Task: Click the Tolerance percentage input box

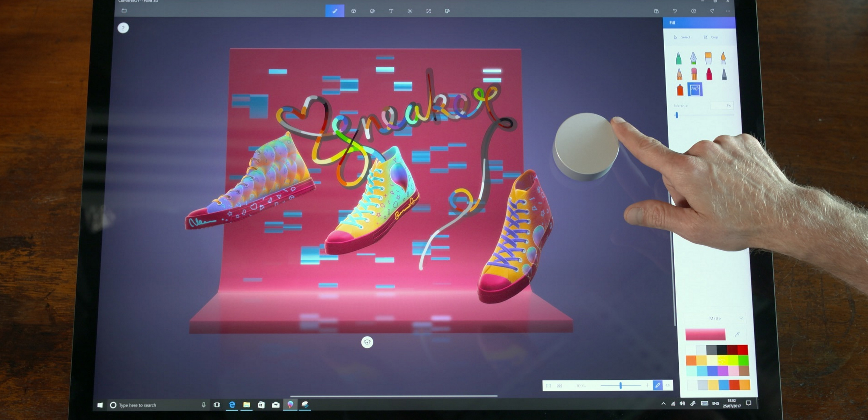Action: click(722, 105)
